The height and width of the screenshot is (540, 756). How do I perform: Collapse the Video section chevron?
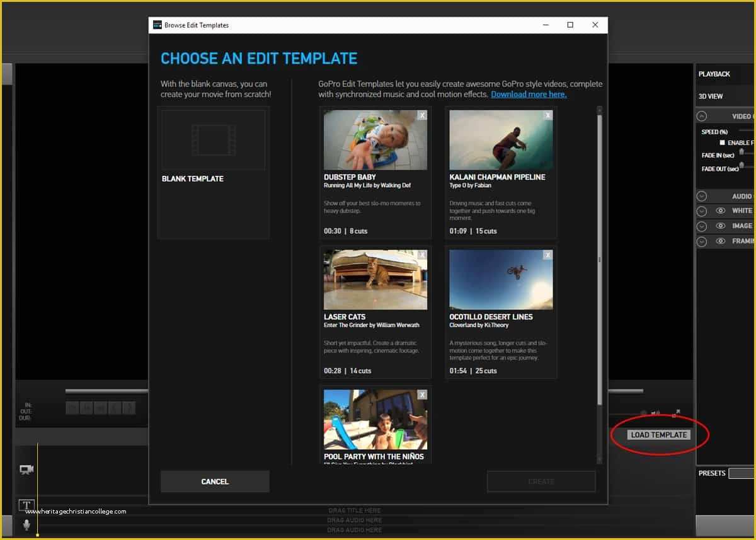(x=702, y=116)
